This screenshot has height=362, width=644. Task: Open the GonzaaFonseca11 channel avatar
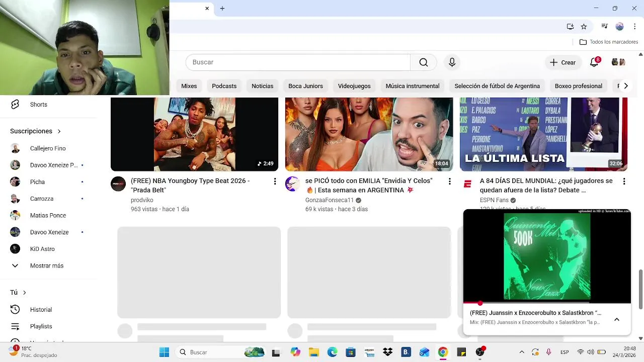coord(292,184)
